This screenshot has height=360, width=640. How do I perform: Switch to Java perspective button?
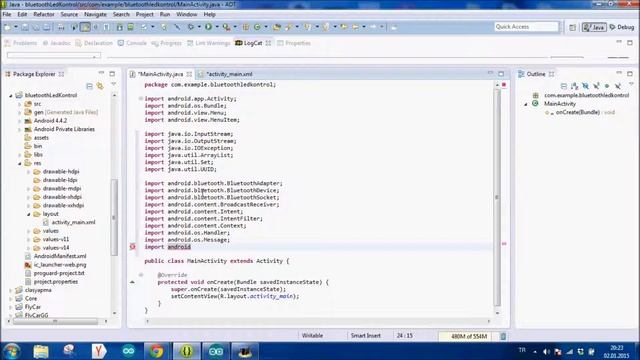pyautogui.click(x=594, y=27)
